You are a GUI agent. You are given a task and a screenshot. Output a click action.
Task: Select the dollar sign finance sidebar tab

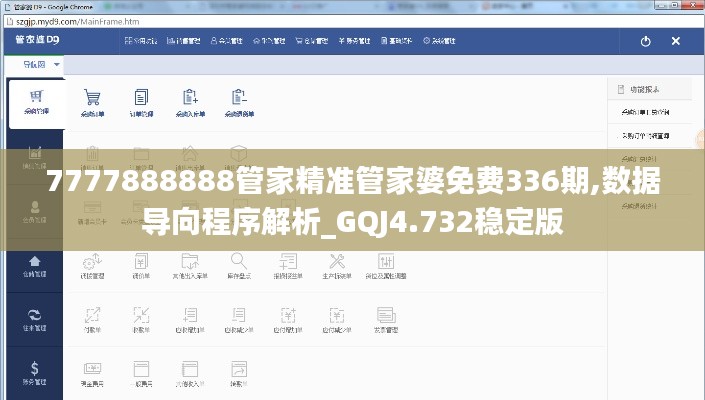coord(35,374)
